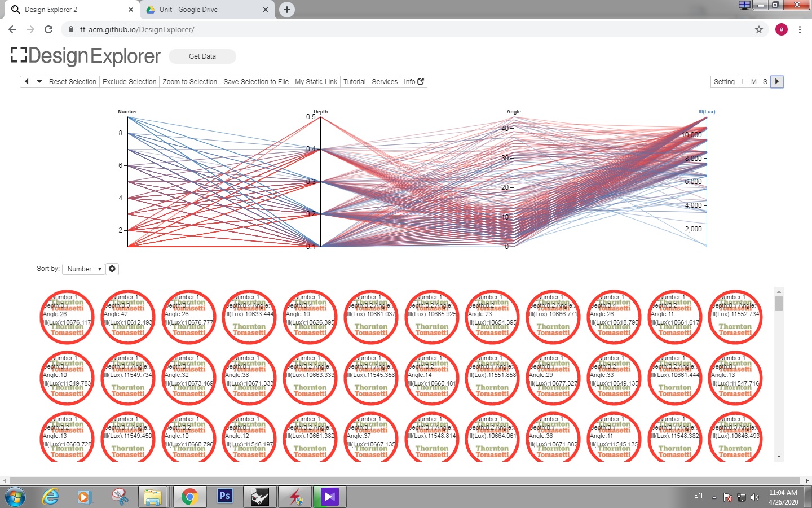Click the gallery scroll-down arrow
812x508 pixels.
coord(779,457)
